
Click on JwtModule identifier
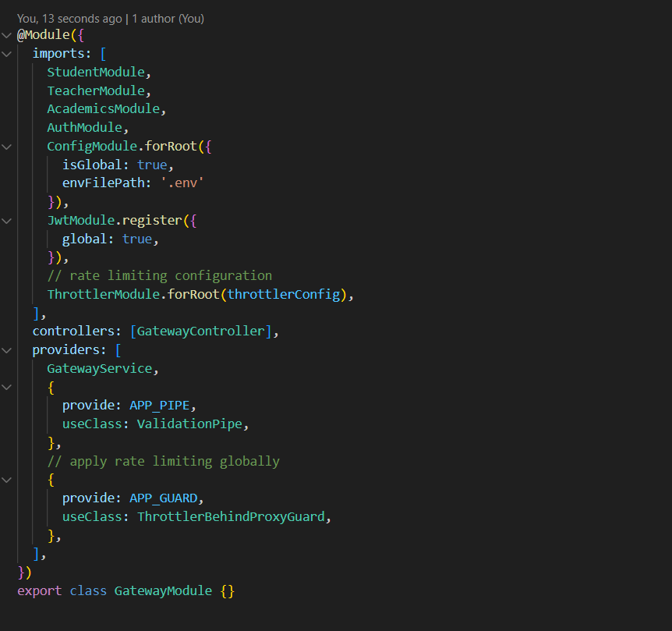tap(81, 221)
